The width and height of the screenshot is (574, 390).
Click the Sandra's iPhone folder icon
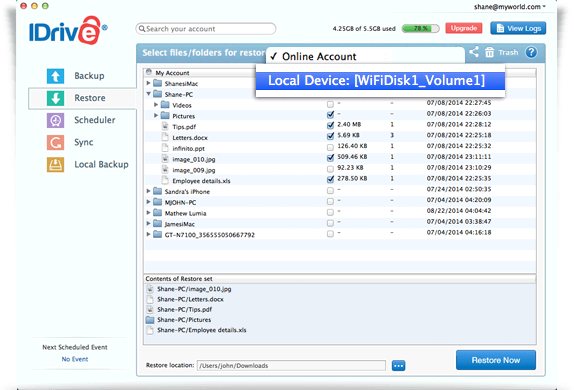(x=157, y=191)
